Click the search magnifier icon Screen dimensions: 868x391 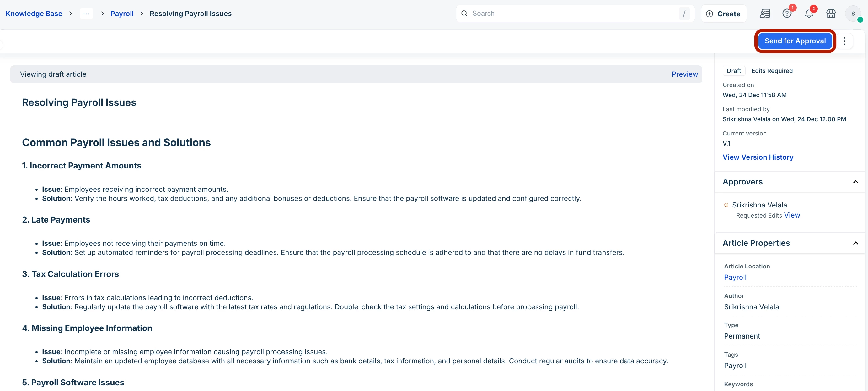click(464, 14)
